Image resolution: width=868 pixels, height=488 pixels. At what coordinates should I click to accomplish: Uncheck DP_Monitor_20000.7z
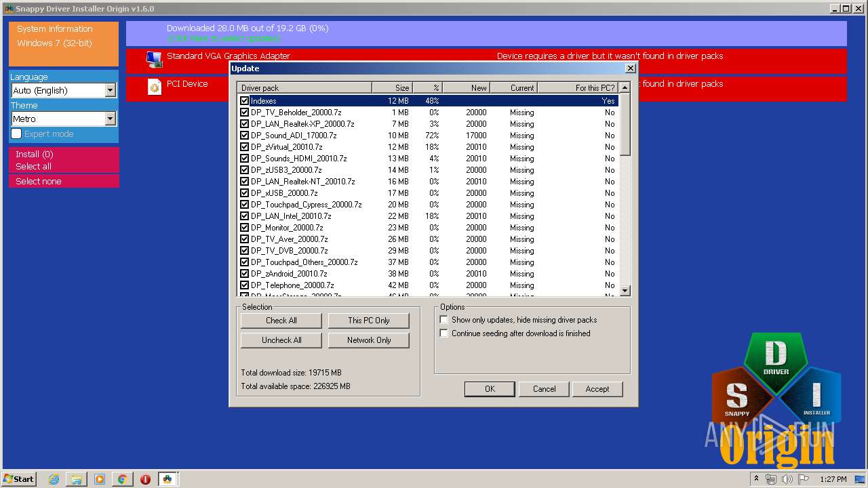coord(245,228)
